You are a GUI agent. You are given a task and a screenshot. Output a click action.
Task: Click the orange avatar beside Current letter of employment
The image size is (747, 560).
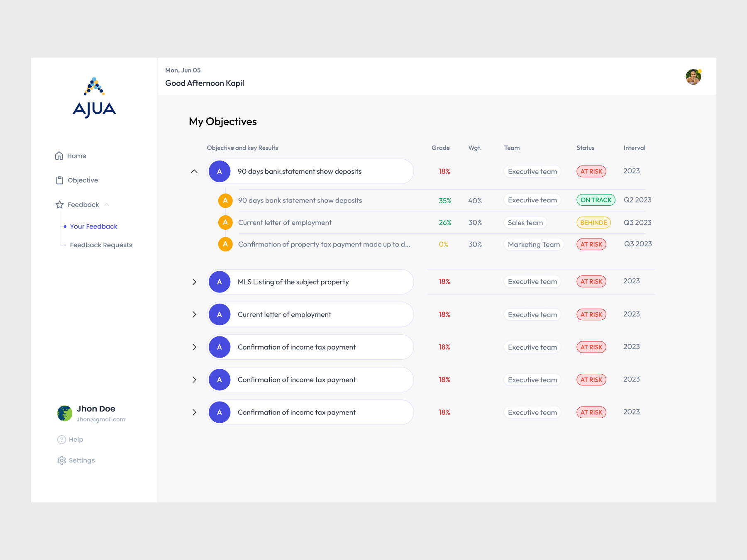(225, 223)
